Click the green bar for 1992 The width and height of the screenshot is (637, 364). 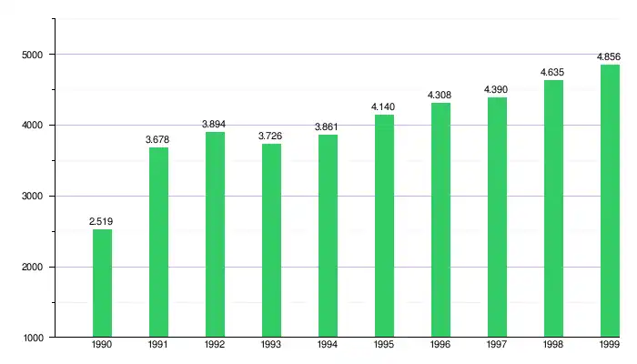[215, 235]
